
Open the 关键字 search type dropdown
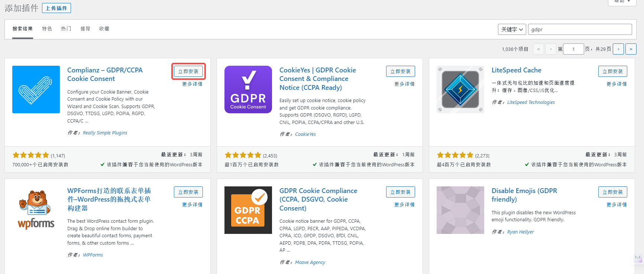[x=512, y=29]
